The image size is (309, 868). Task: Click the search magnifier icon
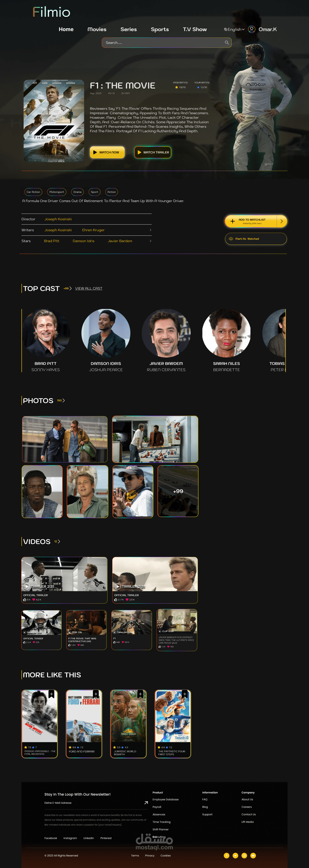227,42
